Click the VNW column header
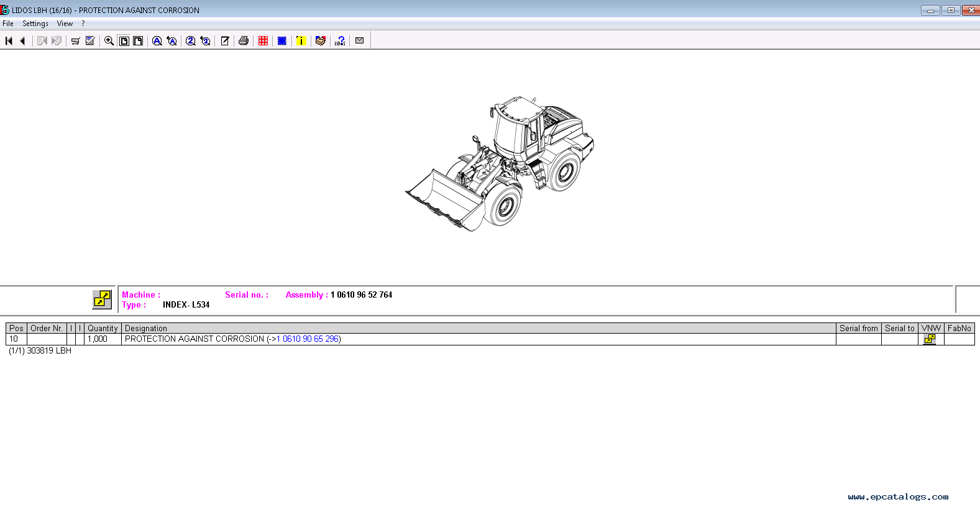Screen dimensions: 980x507 point(931,328)
